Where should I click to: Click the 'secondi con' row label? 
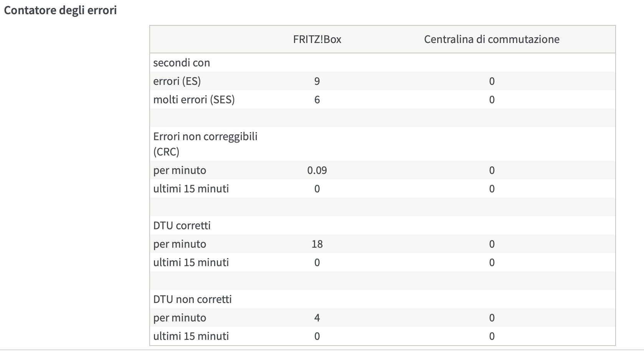tap(182, 63)
